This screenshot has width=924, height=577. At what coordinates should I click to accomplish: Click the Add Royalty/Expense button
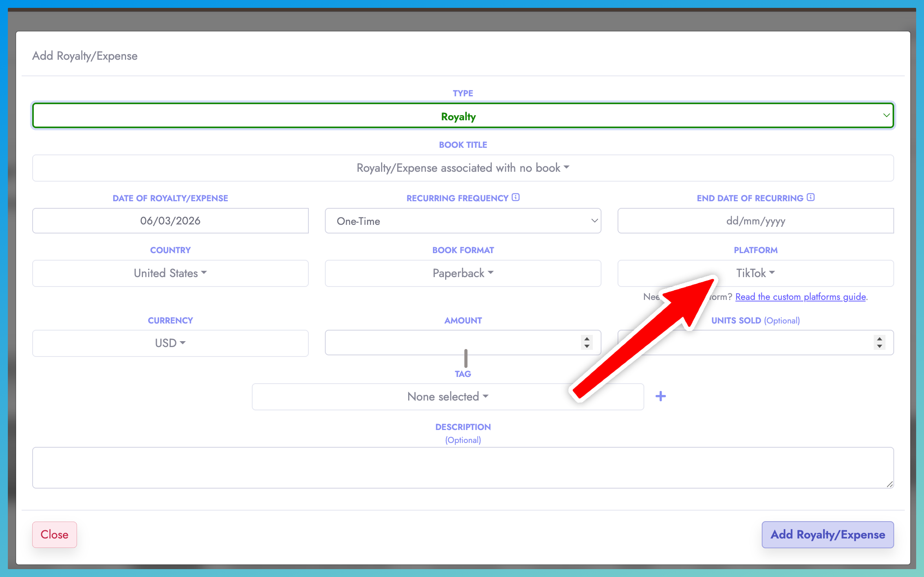[x=827, y=535]
